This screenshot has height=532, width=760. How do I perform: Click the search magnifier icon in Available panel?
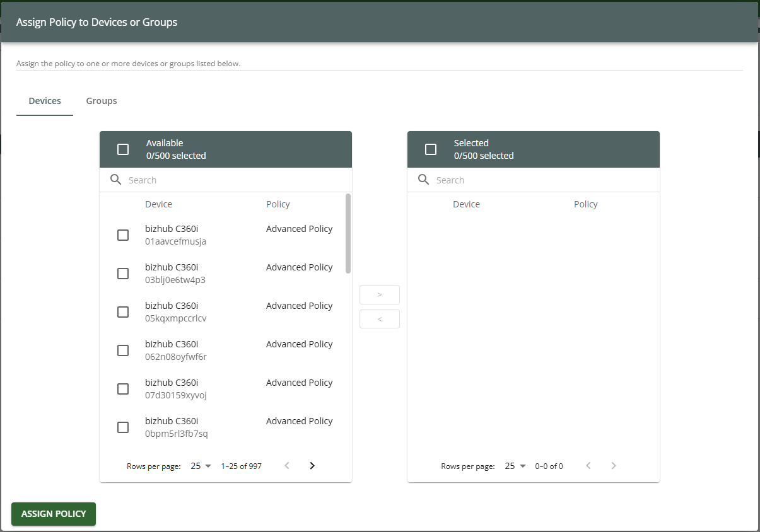[x=115, y=180]
